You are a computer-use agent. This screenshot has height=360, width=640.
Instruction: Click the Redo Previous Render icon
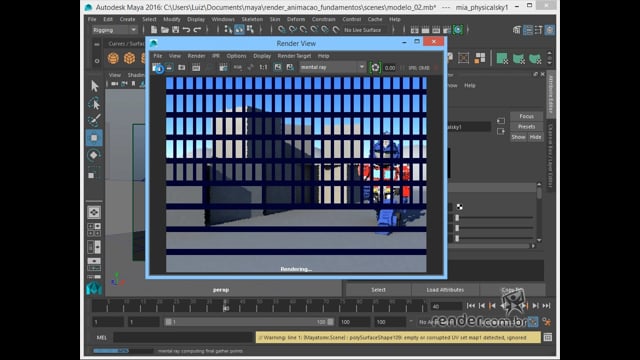pos(156,67)
